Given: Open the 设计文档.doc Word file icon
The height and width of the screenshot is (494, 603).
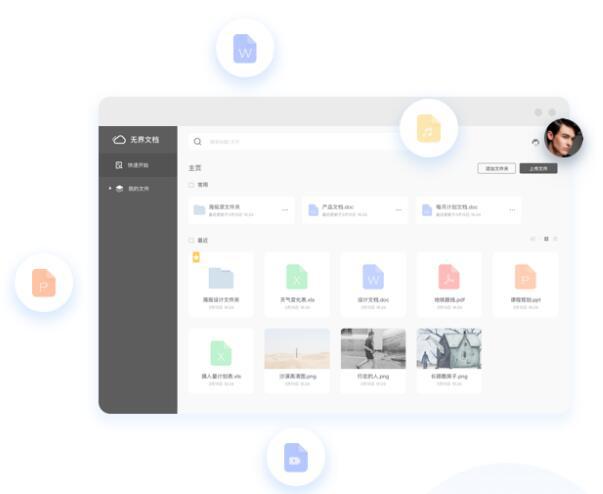Looking at the screenshot, I should [373, 277].
